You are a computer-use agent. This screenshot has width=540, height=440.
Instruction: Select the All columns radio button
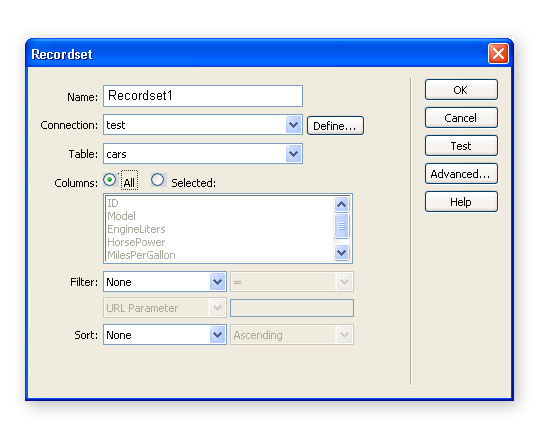110,180
